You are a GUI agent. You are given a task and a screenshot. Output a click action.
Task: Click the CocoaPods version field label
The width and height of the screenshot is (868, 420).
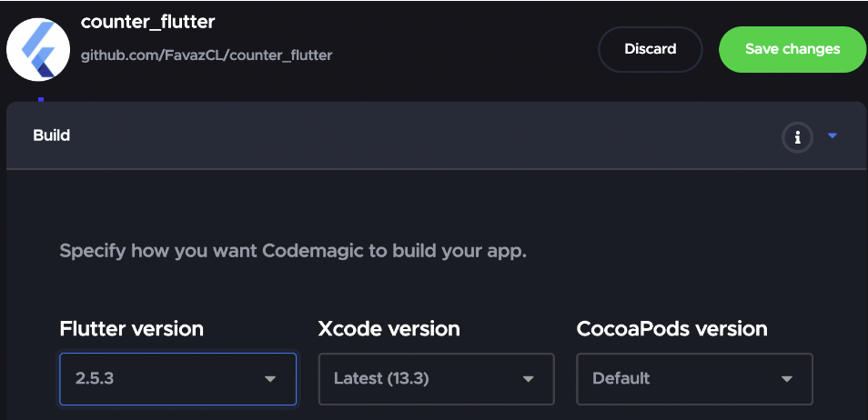672,329
